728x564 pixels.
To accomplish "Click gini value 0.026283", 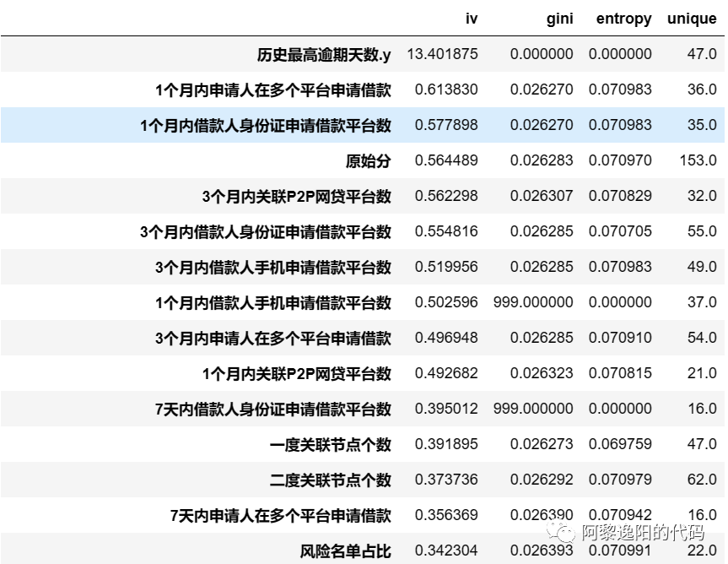I will pyautogui.click(x=542, y=160).
